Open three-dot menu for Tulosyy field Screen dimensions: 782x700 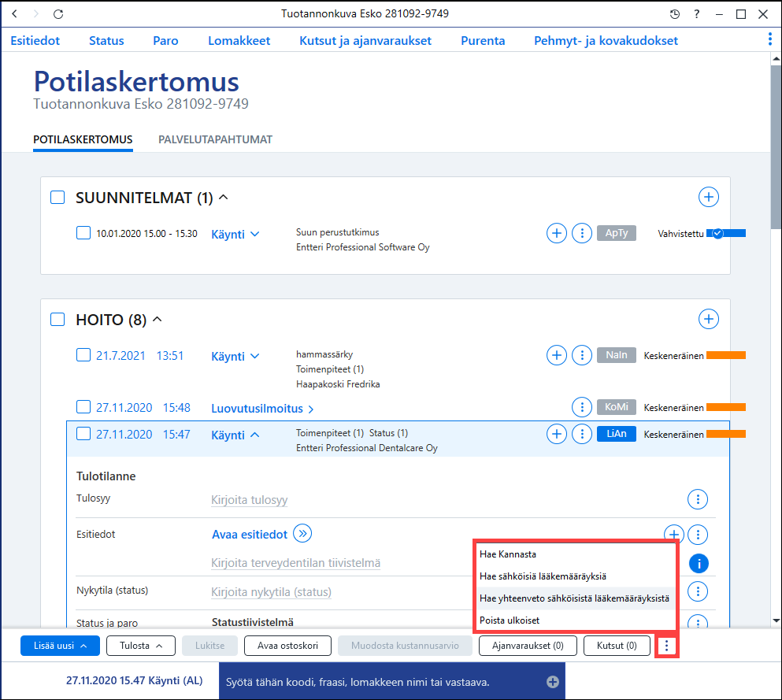coord(698,499)
